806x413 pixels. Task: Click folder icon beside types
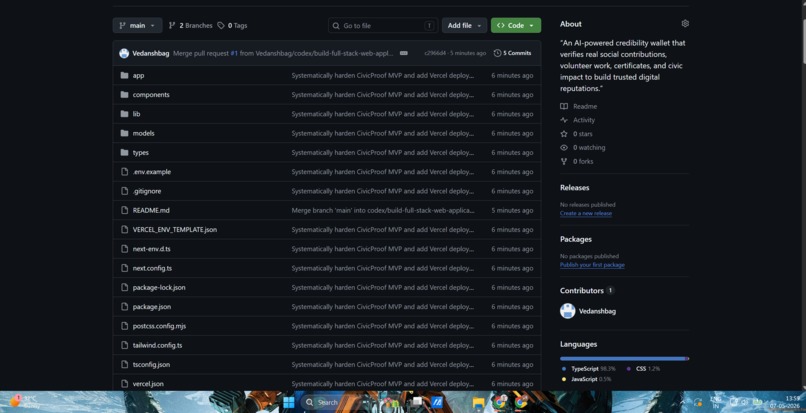pyautogui.click(x=124, y=153)
